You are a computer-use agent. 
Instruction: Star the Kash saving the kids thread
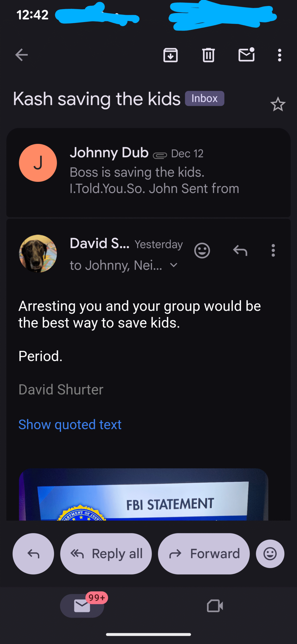[x=278, y=104]
